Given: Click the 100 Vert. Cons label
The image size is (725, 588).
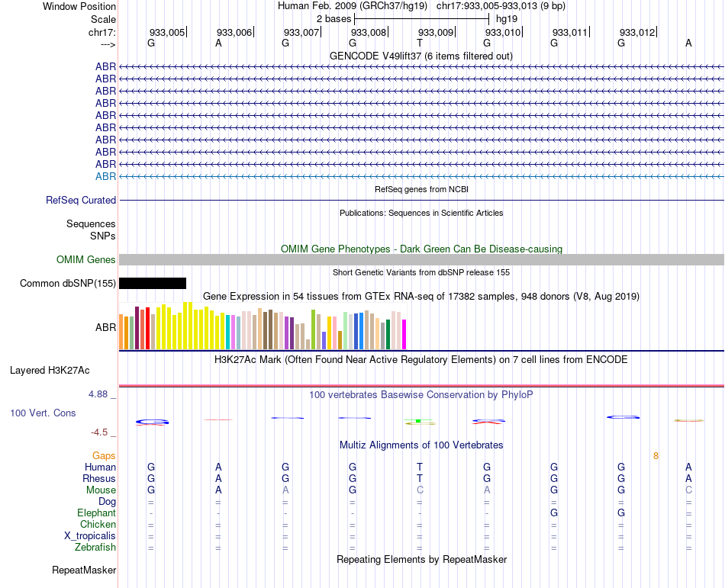Looking at the screenshot, I should tap(43, 413).
